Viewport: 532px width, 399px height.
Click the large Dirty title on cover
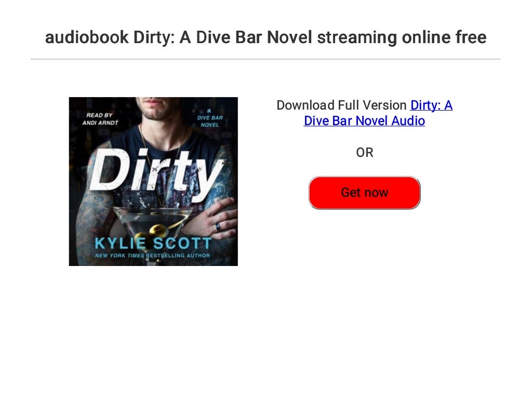[157, 174]
